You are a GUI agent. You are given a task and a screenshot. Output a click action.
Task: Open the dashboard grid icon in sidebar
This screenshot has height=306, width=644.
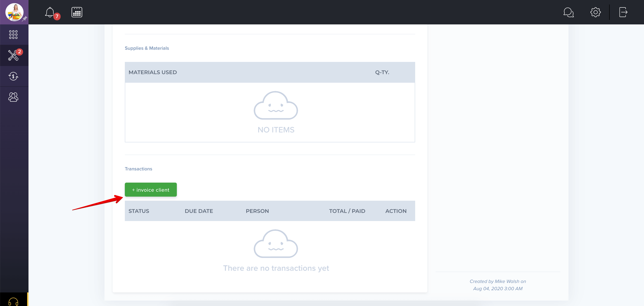coord(13,35)
